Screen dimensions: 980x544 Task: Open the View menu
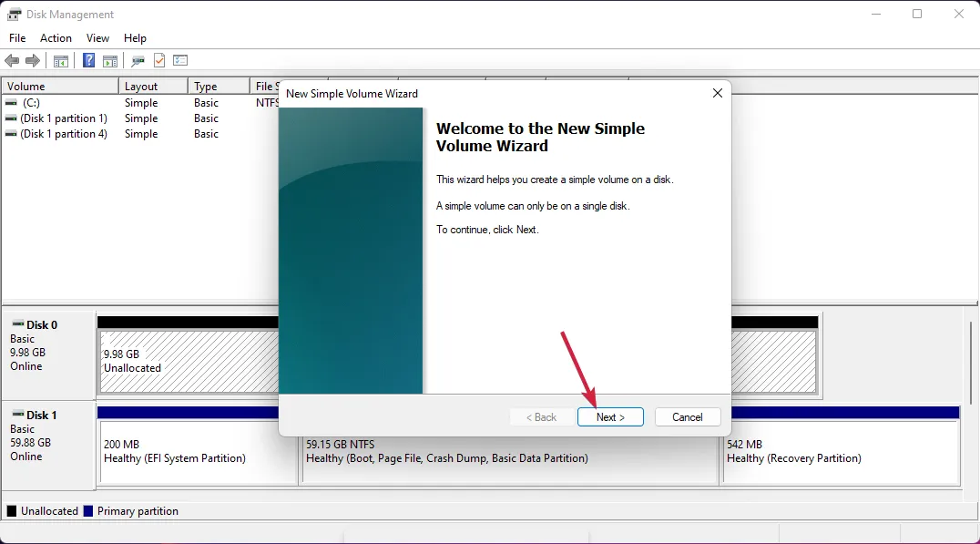97,38
